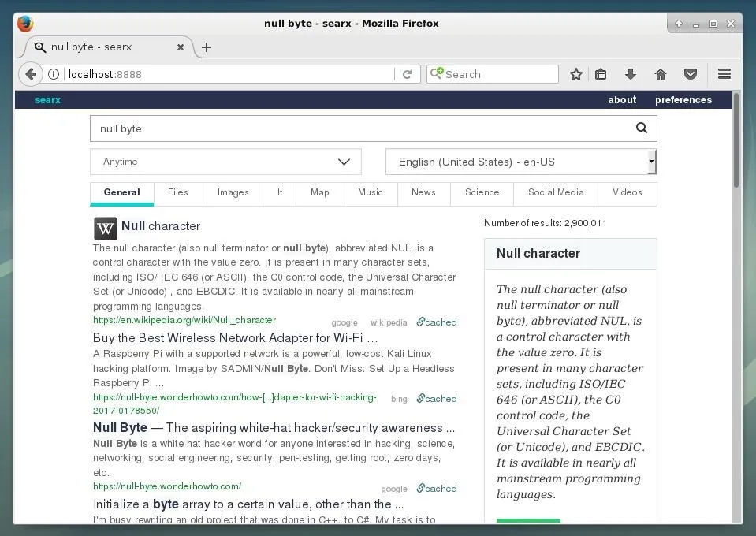Open the en.wikipedia.org Null_character URL
The height and width of the screenshot is (536, 756).
coord(184,320)
